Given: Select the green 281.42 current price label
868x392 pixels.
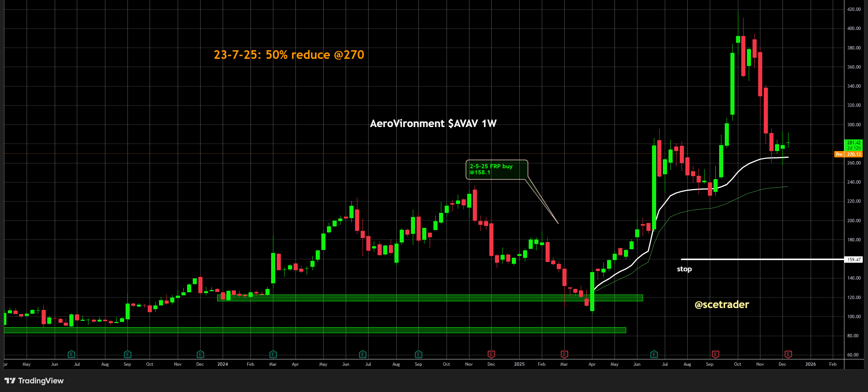Looking at the screenshot, I should [x=854, y=145].
